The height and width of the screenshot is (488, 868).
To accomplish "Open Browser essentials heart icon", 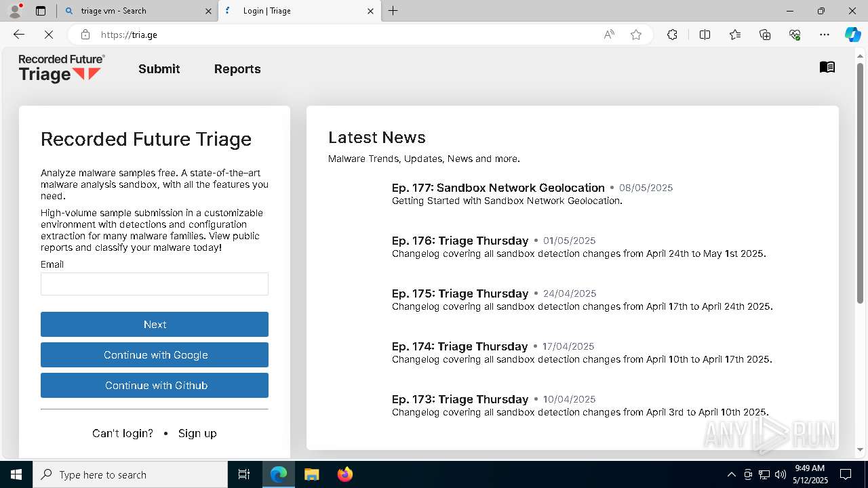I will 795,35.
